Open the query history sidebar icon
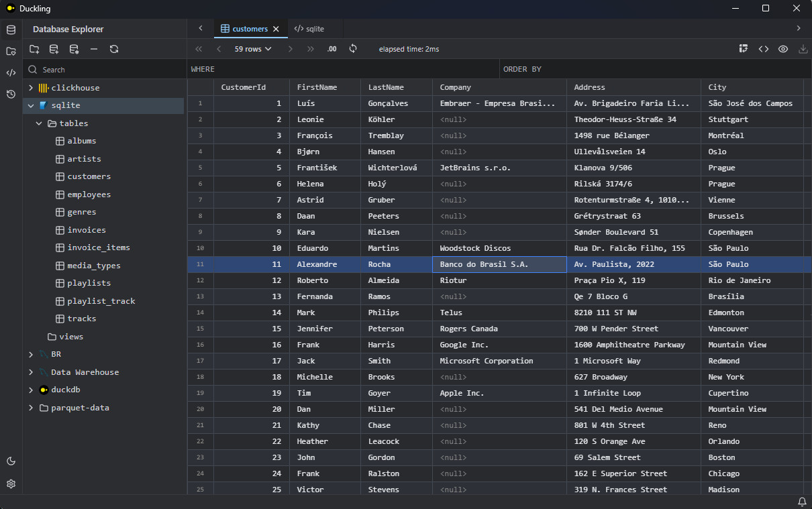812x509 pixels. 11,94
